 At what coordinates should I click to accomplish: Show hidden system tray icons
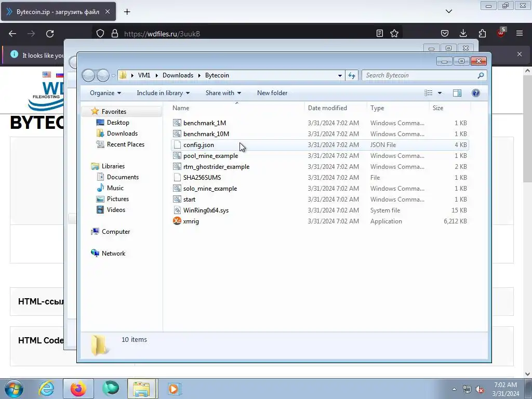tap(454, 389)
